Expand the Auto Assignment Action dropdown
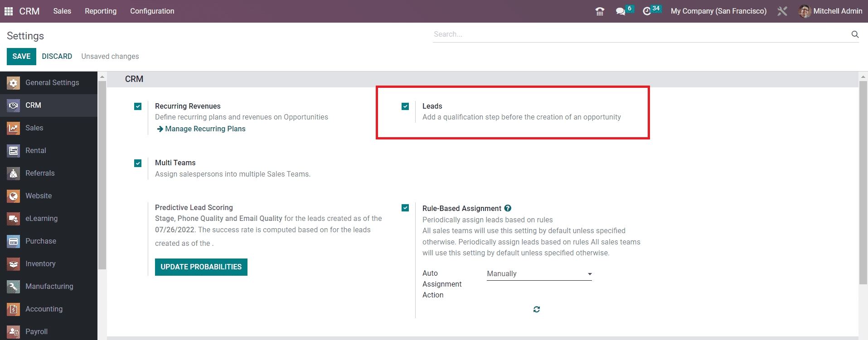Image resolution: width=868 pixels, height=340 pixels. (x=539, y=274)
